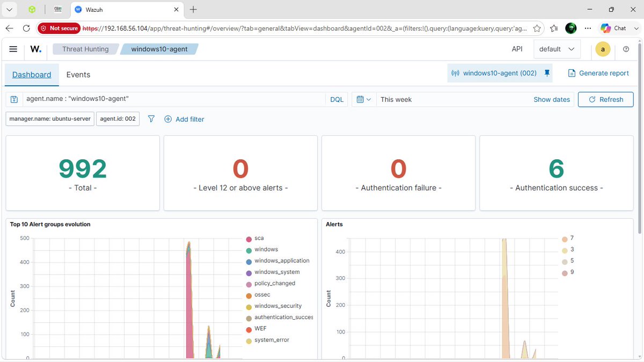Screen dimensions: 644x362
Task: Click the Add filter plus icon
Action: pyautogui.click(x=168, y=119)
